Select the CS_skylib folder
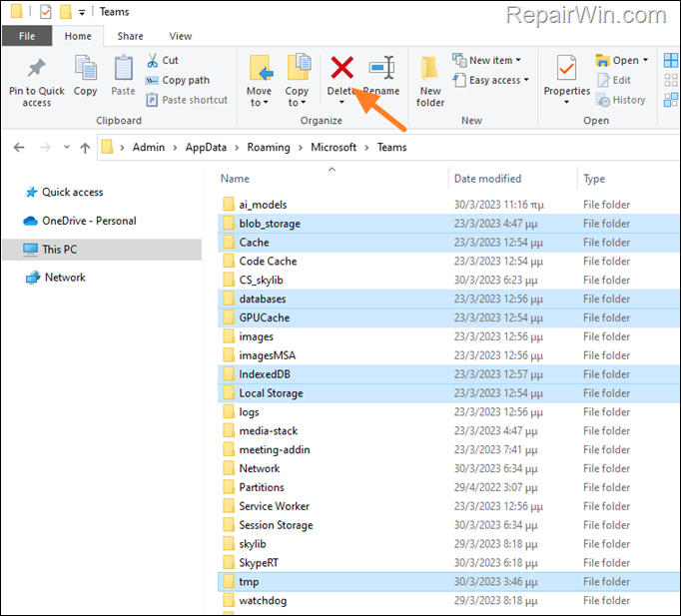This screenshot has height=616, width=681. pyautogui.click(x=448, y=280)
